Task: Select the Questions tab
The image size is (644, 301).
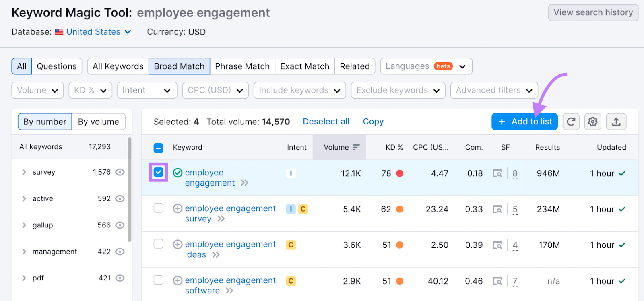Action: click(x=57, y=66)
